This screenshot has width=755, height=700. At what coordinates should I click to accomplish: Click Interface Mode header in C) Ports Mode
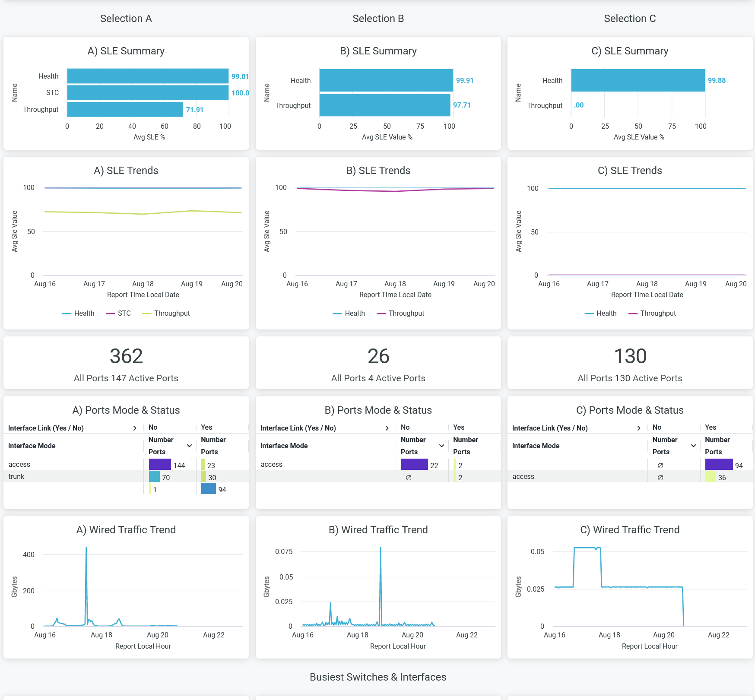(x=536, y=446)
